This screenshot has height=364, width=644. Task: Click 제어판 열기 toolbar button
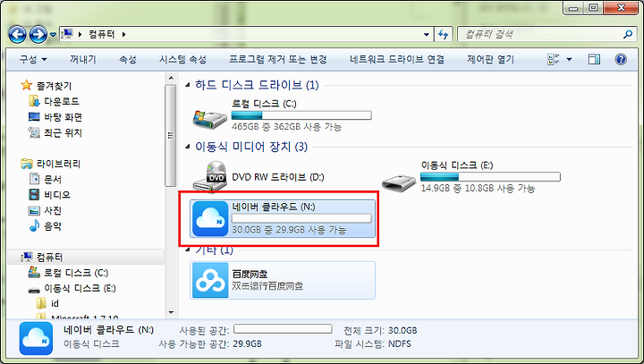coord(490,60)
